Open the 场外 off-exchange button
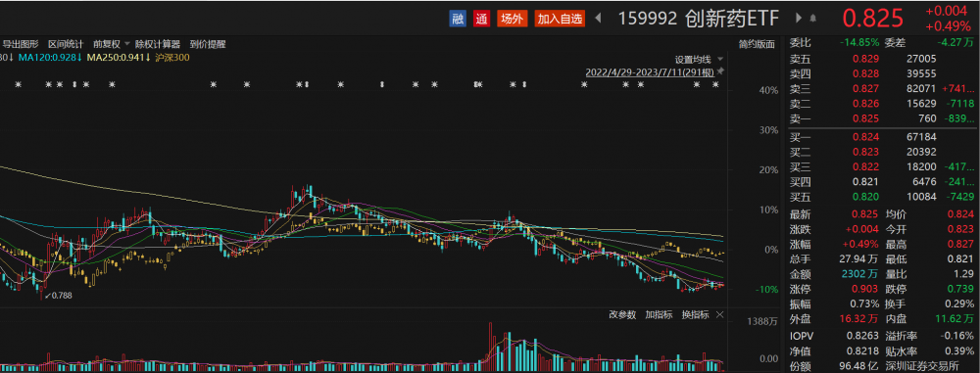The width and height of the screenshot is (980, 373). 512,19
